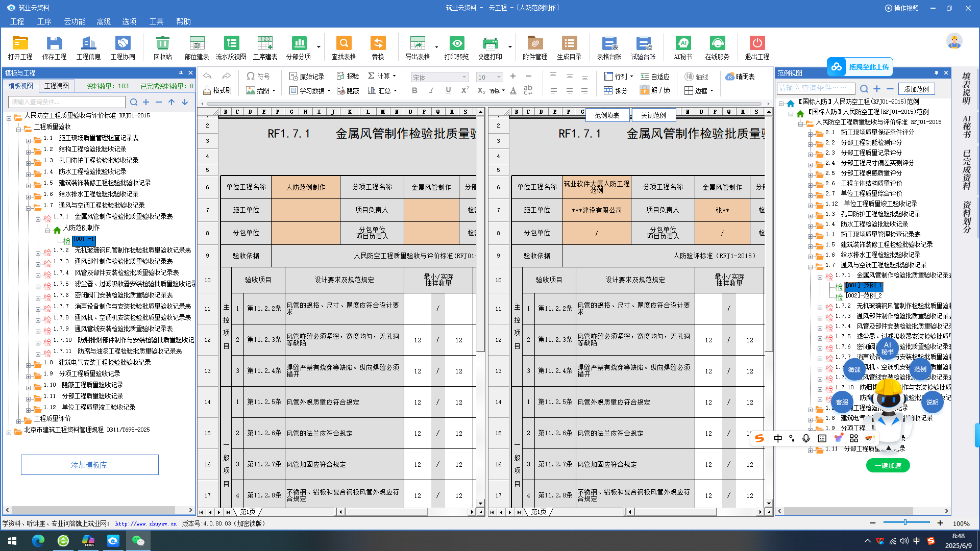Launch the AI秘书 assistant icon
Image resolution: width=980 pixels, height=551 pixels.
tap(683, 47)
